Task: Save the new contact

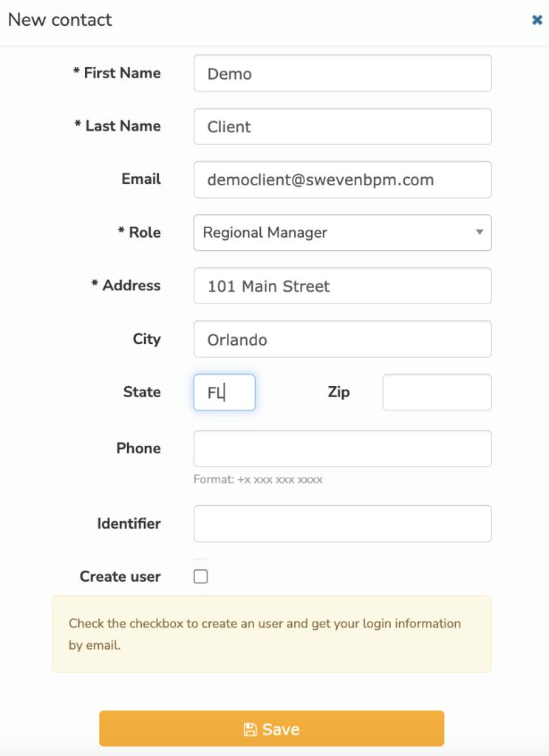Action: [x=272, y=729]
